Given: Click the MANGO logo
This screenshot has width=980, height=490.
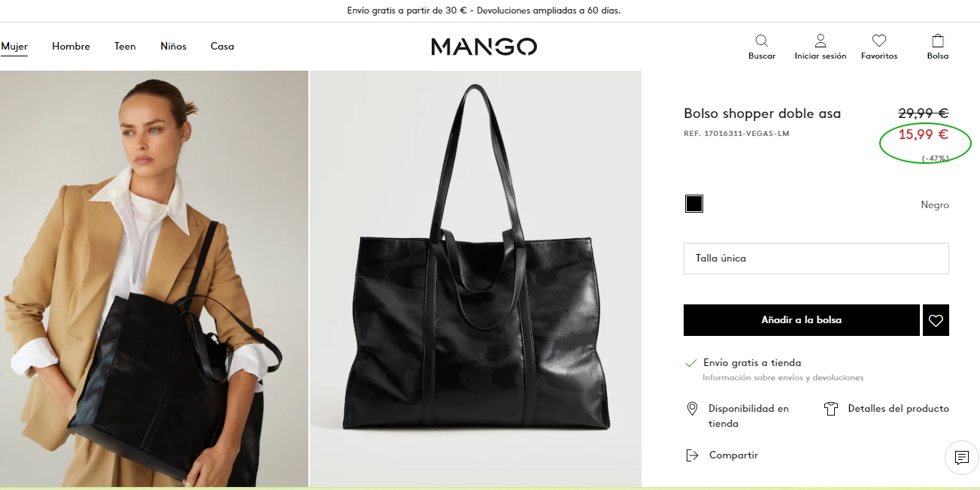Looking at the screenshot, I should coord(484,47).
